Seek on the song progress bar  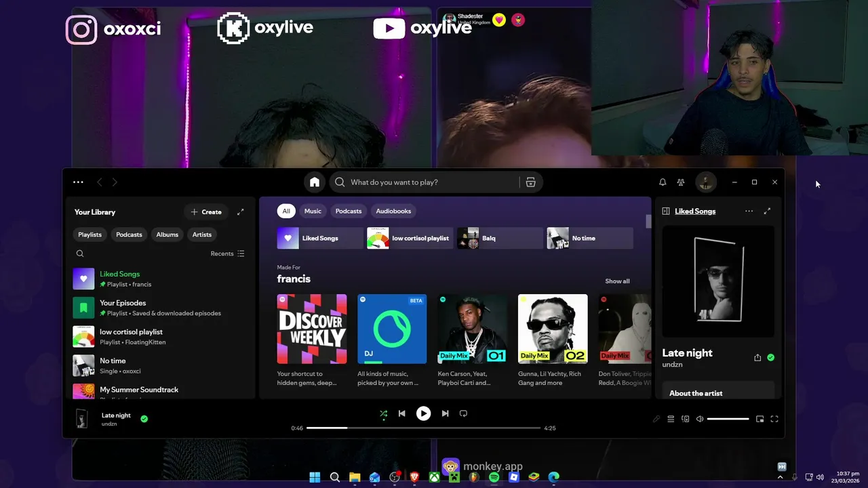coord(423,428)
